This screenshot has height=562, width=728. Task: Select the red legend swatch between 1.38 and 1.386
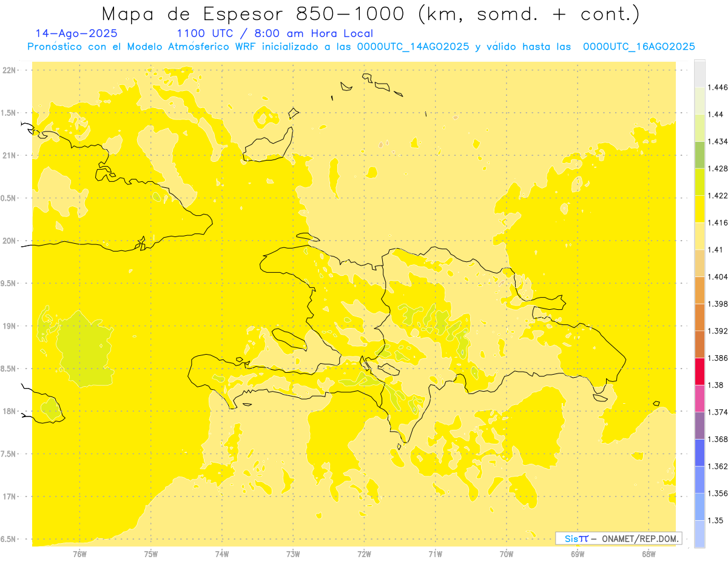point(699,372)
